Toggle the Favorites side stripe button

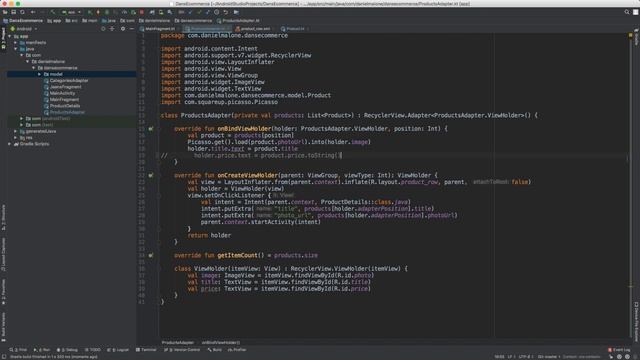point(4,292)
